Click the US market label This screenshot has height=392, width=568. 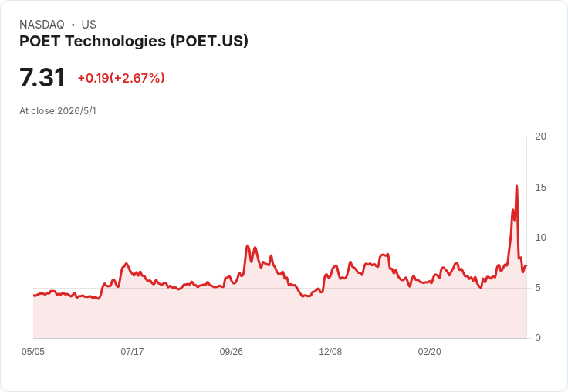[x=89, y=25]
